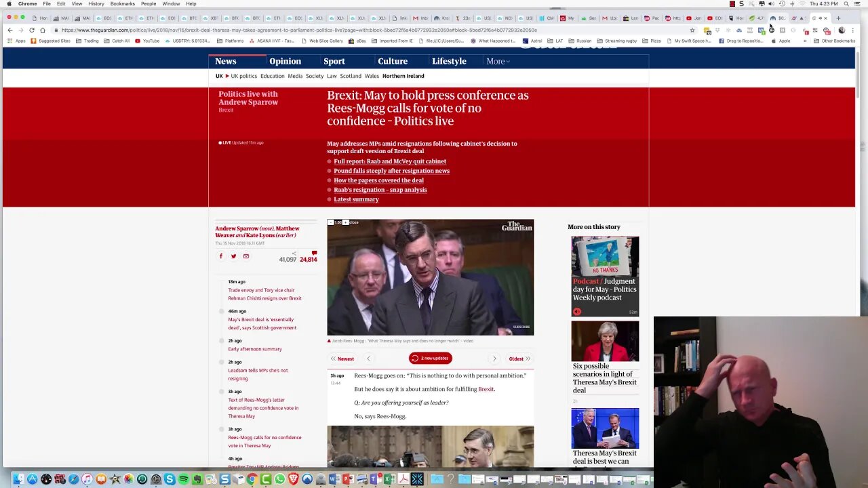Select Scotland in the subnavigation

tap(351, 76)
